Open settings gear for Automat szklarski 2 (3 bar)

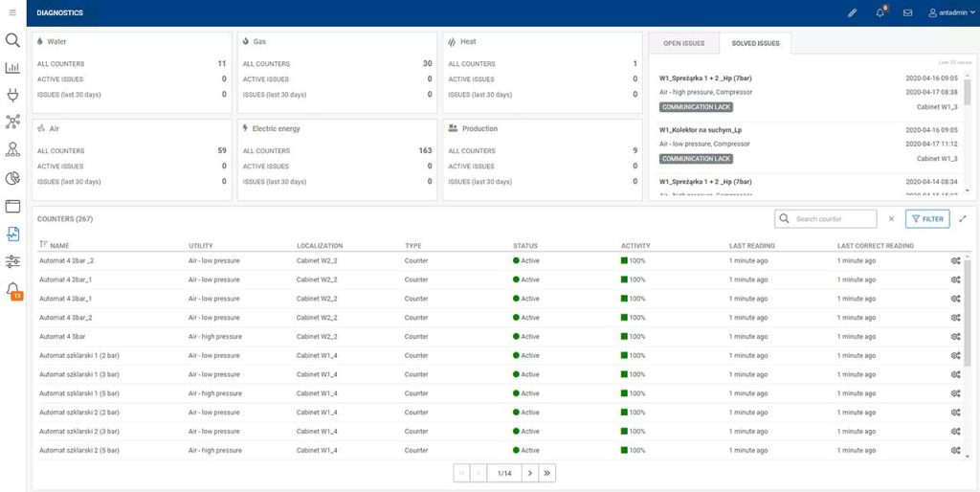956,432
